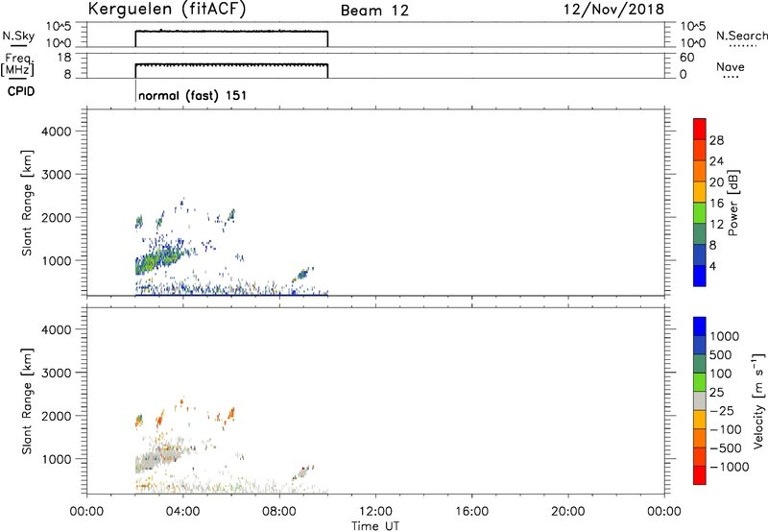The image size is (768, 532).
Task: Click the 'Freq. [MHz]' axis label
Action: coord(17,64)
